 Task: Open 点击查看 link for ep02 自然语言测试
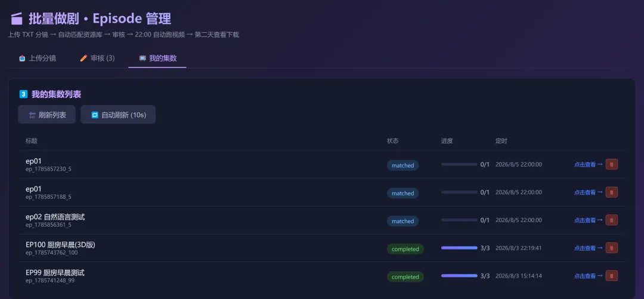[x=588, y=220]
